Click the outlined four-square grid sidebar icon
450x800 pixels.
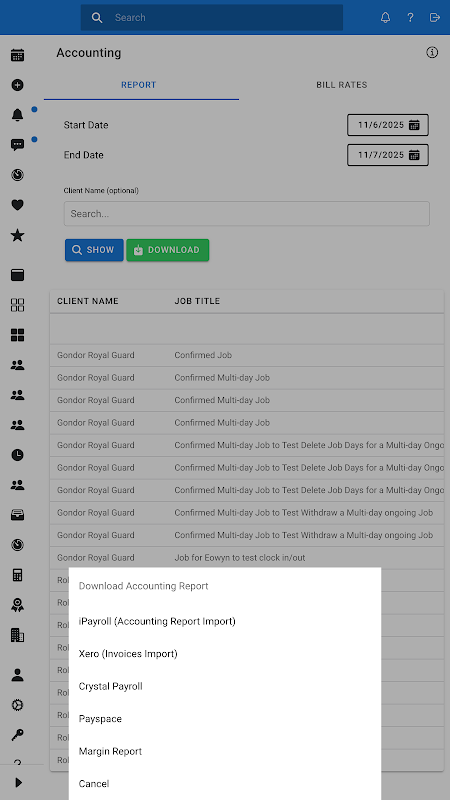(x=17, y=305)
